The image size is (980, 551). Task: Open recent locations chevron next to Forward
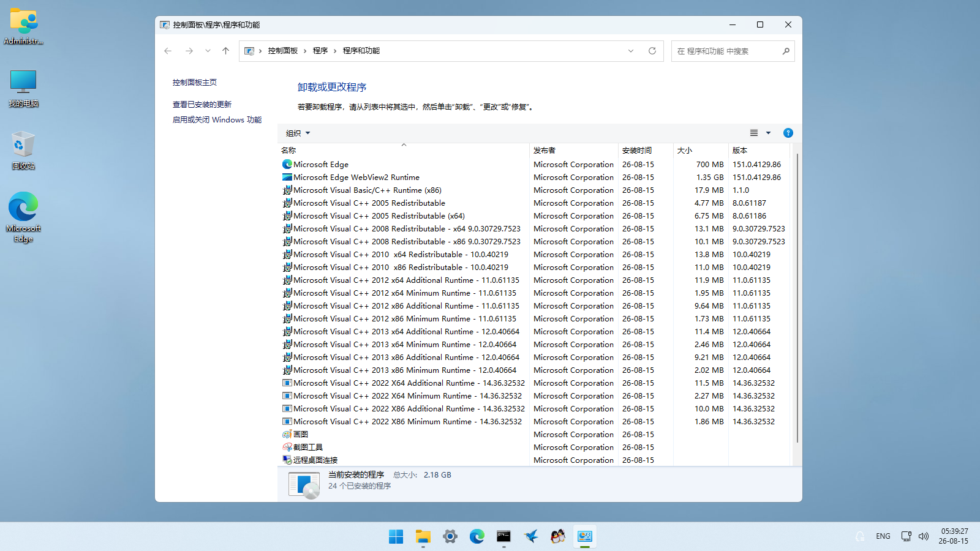point(208,51)
